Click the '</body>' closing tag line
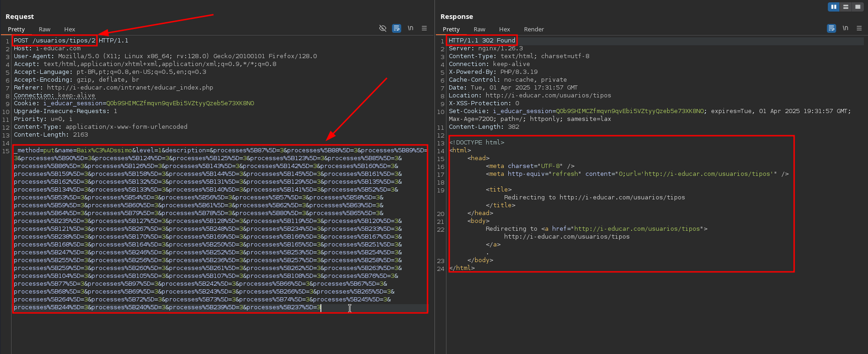The width and height of the screenshot is (868, 354). click(480, 260)
